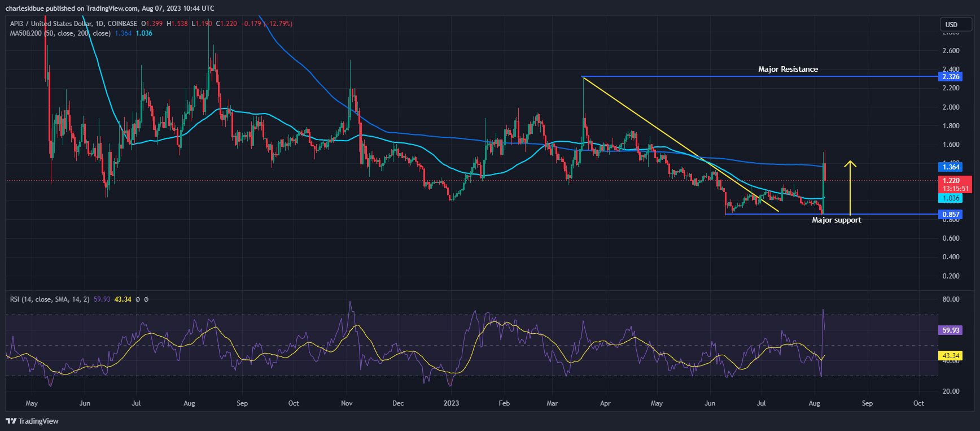
Task: Open the USD currency selector
Action: coord(956,24)
